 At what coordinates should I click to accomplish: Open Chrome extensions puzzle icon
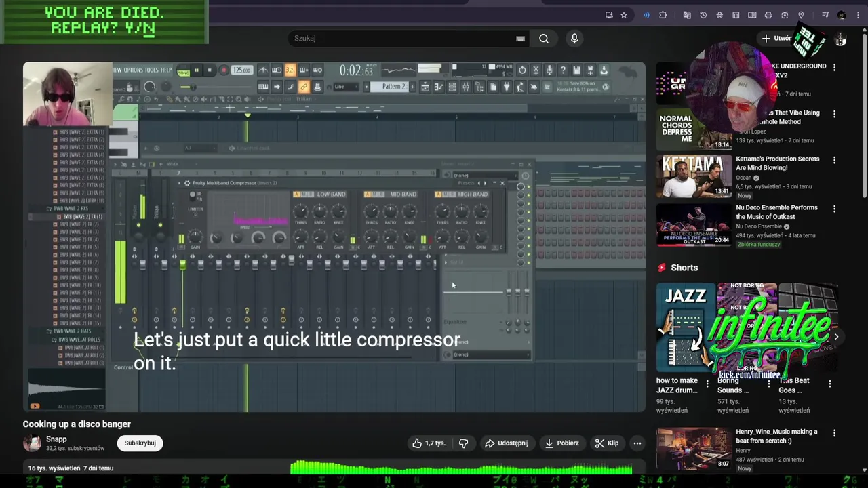(663, 15)
